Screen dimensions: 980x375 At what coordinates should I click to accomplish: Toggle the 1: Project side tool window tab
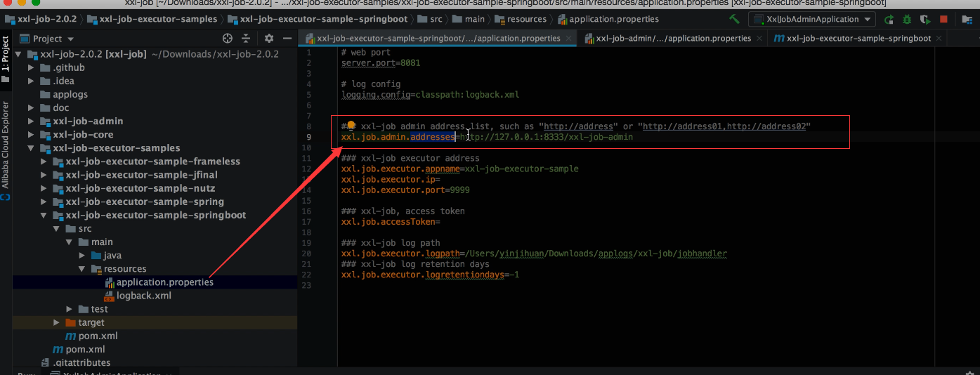click(x=6, y=58)
